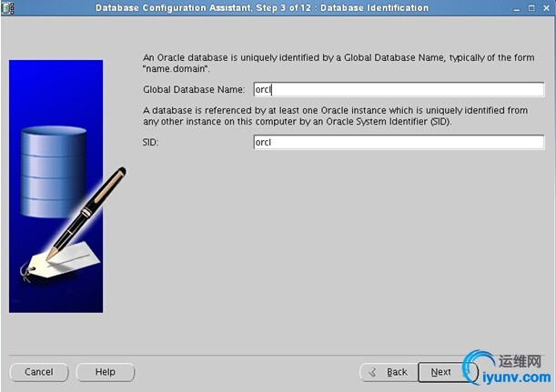Image resolution: width=556 pixels, height=392 pixels.
Task: Open Help for this step
Action: tap(106, 372)
